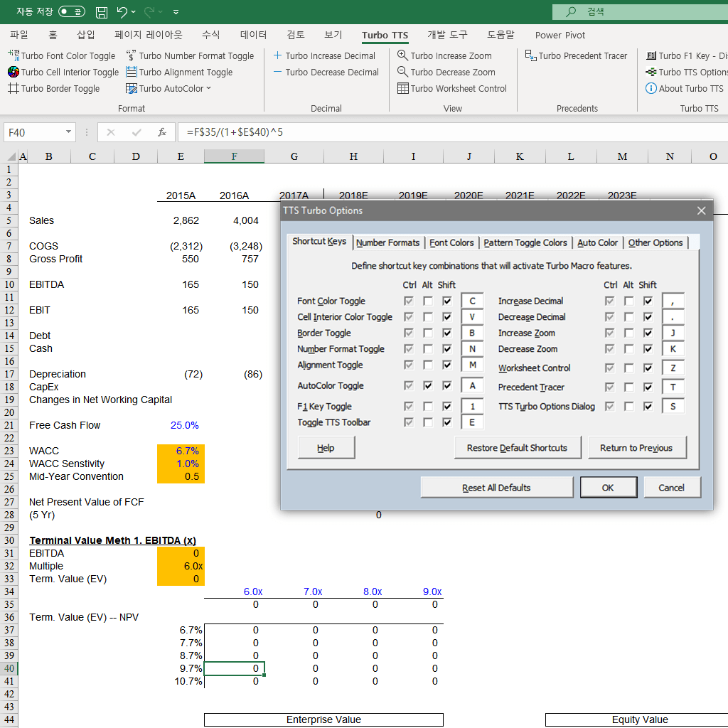The height and width of the screenshot is (728, 728).
Task: Toggle Alt checkbox for AutoColor Toggle
Action: click(x=427, y=385)
